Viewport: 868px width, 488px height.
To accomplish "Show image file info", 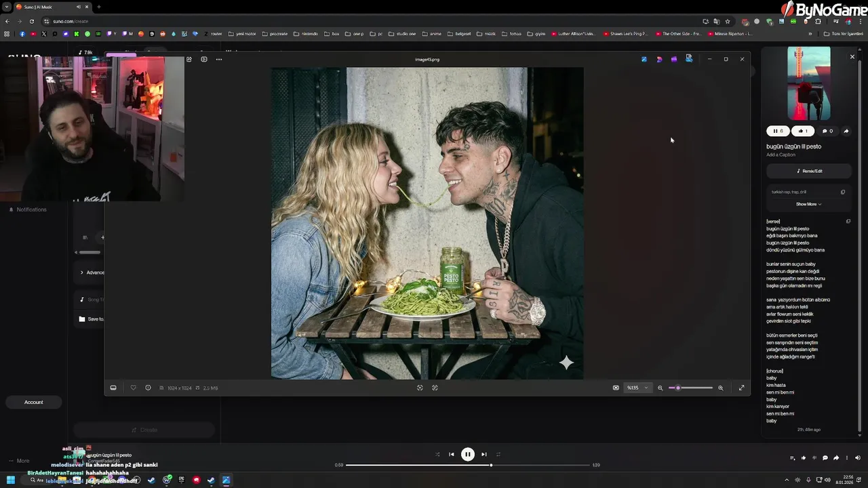I will pos(148,388).
